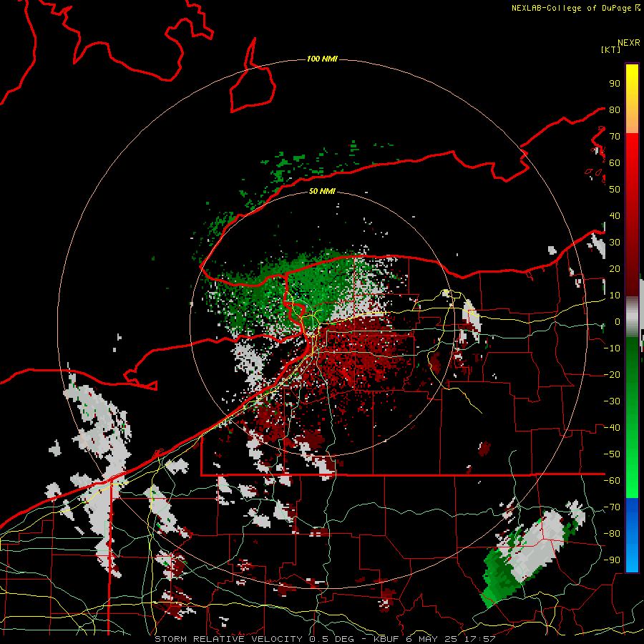
Task: Click the [KT] units label
Action: [611, 49]
